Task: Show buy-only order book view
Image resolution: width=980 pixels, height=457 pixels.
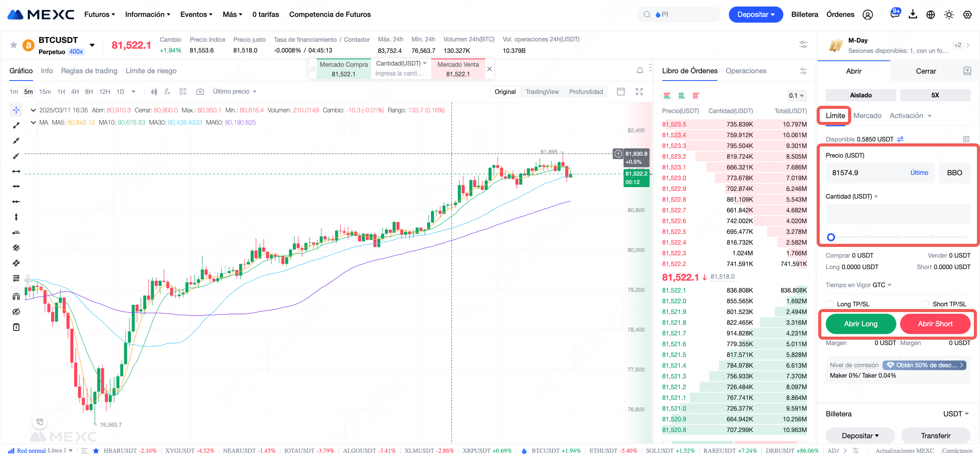Action: point(681,95)
